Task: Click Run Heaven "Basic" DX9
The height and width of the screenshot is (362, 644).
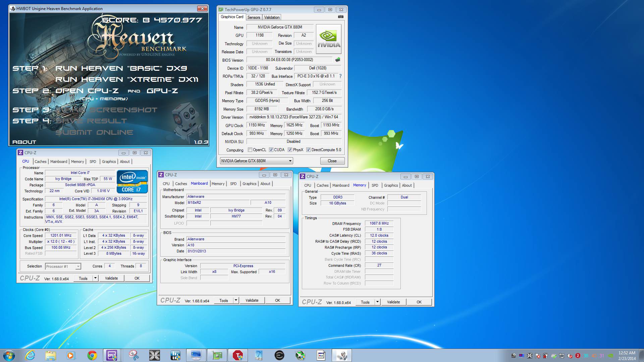Action: point(121,68)
